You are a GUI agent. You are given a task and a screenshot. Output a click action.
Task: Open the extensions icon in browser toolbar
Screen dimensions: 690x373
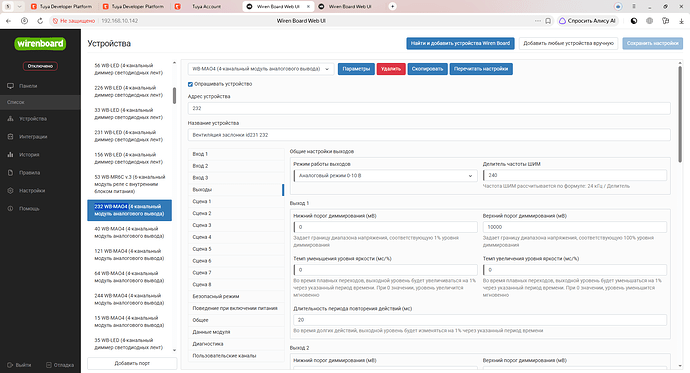click(665, 21)
